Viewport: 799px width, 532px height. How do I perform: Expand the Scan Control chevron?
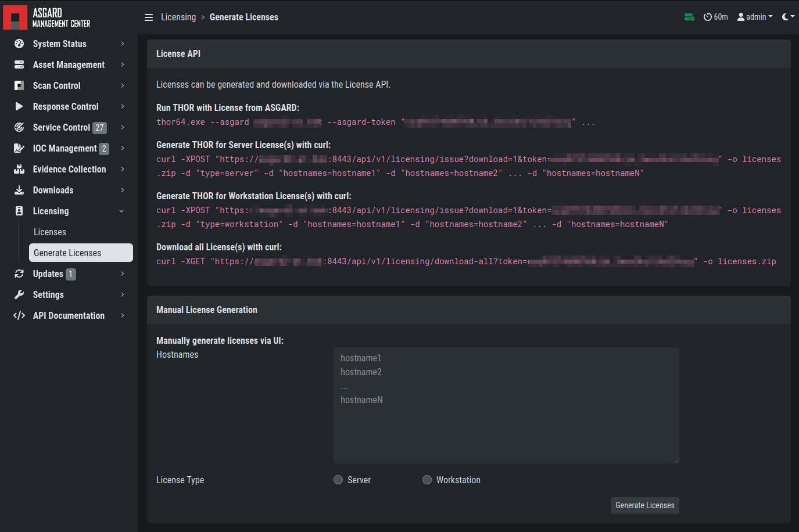tap(123, 85)
